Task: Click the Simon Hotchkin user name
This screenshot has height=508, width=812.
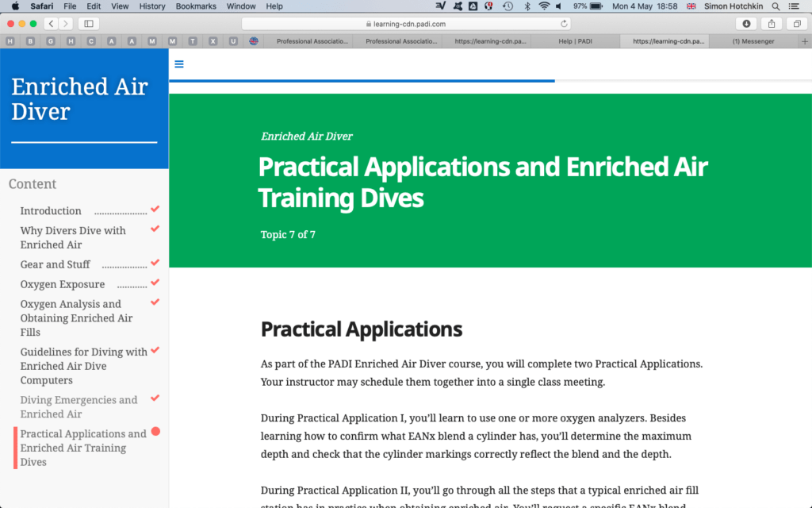Action: pos(733,6)
